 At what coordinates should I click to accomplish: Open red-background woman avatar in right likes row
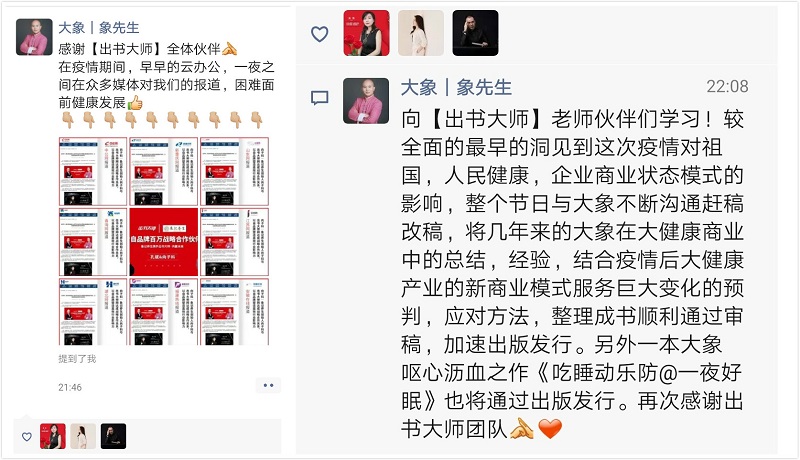[366, 33]
